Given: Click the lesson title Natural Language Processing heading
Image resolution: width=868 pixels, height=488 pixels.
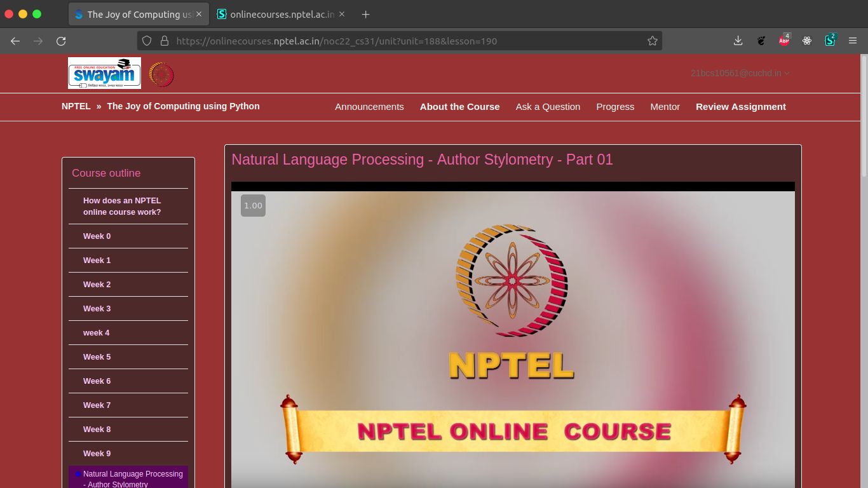Looking at the screenshot, I should click(422, 159).
